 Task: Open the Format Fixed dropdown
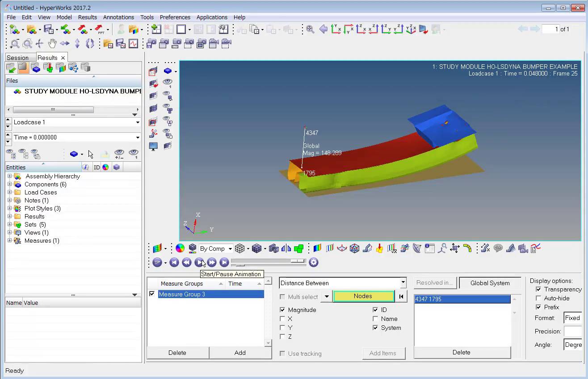pyautogui.click(x=572, y=318)
